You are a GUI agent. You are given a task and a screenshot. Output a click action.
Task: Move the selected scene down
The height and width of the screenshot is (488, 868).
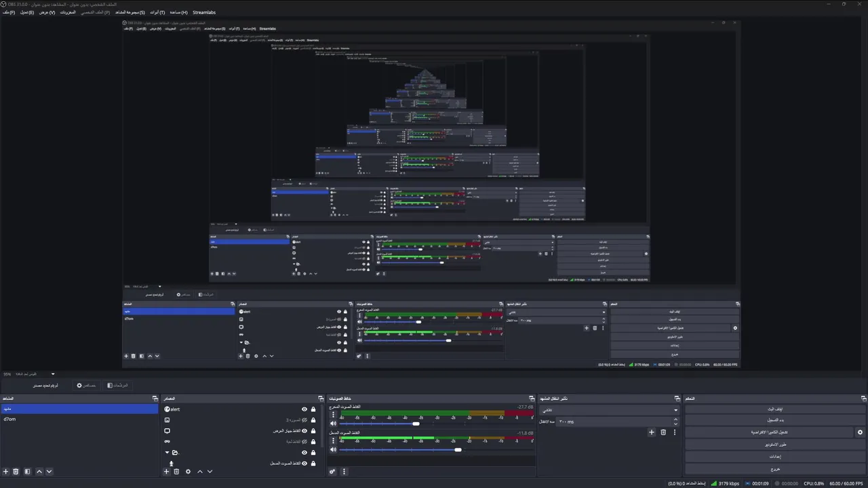49,471
